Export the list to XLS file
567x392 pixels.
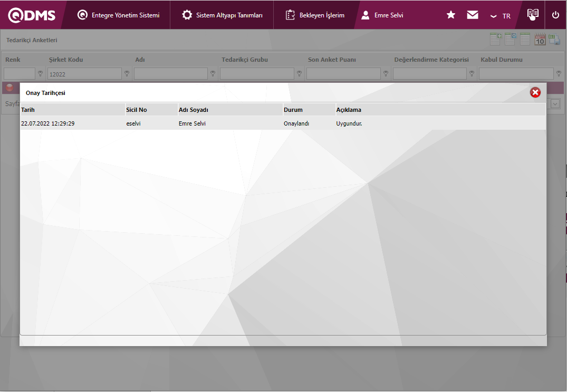tap(554, 40)
